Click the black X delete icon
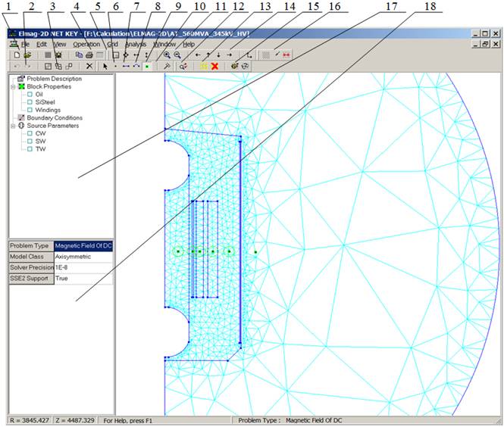Image resolution: width=504 pixels, height=427 pixels. pyautogui.click(x=89, y=66)
